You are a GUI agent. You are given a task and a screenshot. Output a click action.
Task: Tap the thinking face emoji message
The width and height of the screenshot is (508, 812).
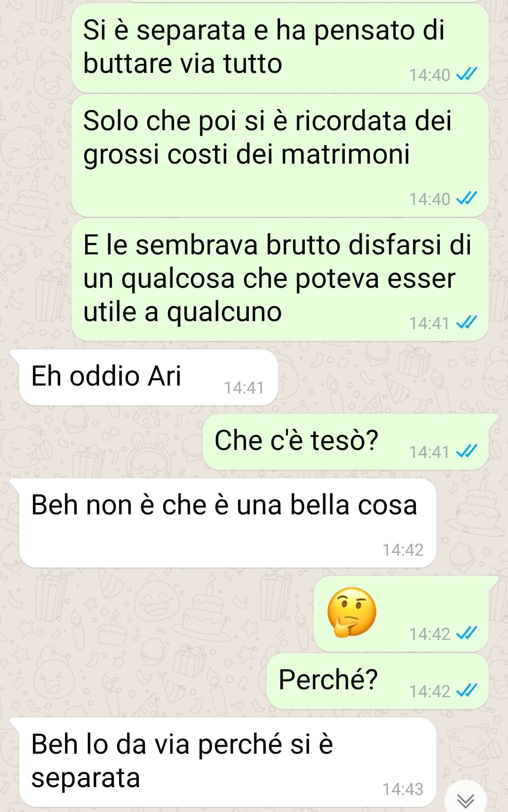tap(352, 612)
